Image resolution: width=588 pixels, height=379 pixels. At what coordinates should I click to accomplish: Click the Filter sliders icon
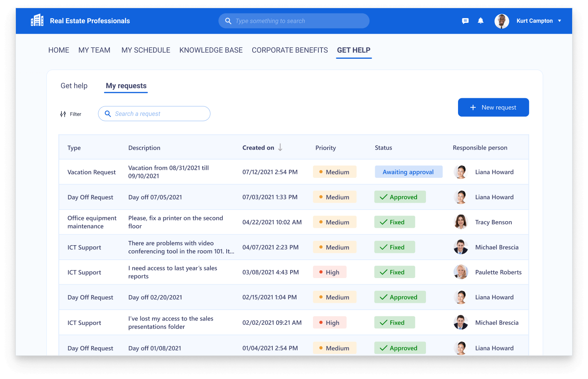coord(63,114)
